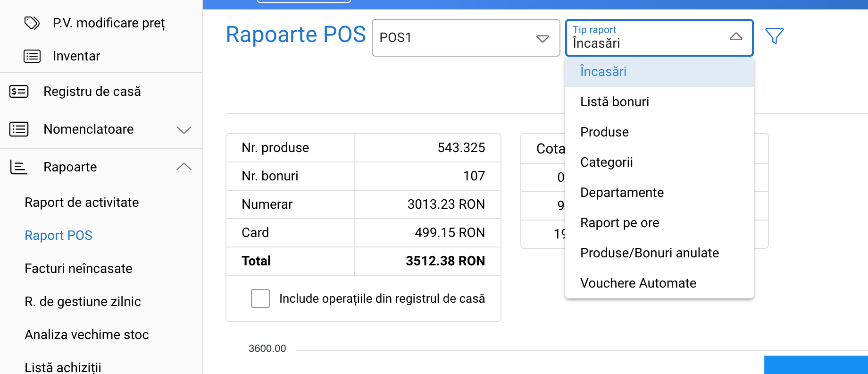Collapse the Rapoarte section chevron
Screen dimensions: 868x374
pyautogui.click(x=184, y=167)
